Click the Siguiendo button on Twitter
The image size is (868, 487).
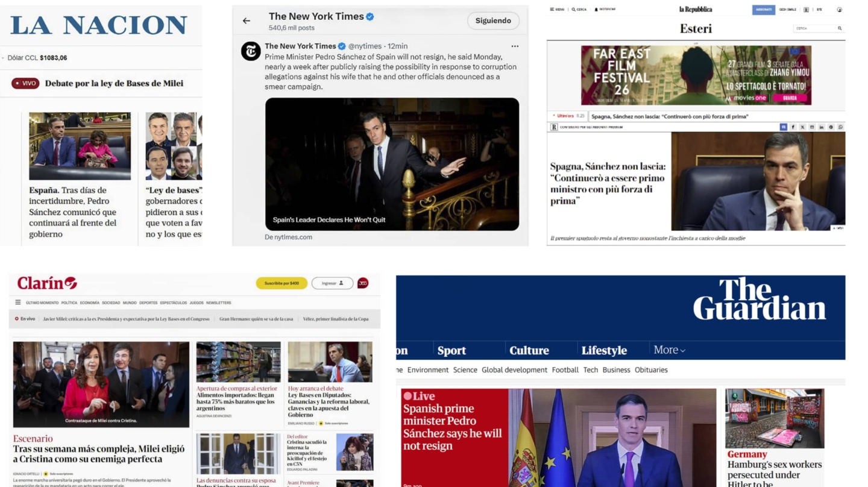[x=493, y=20]
